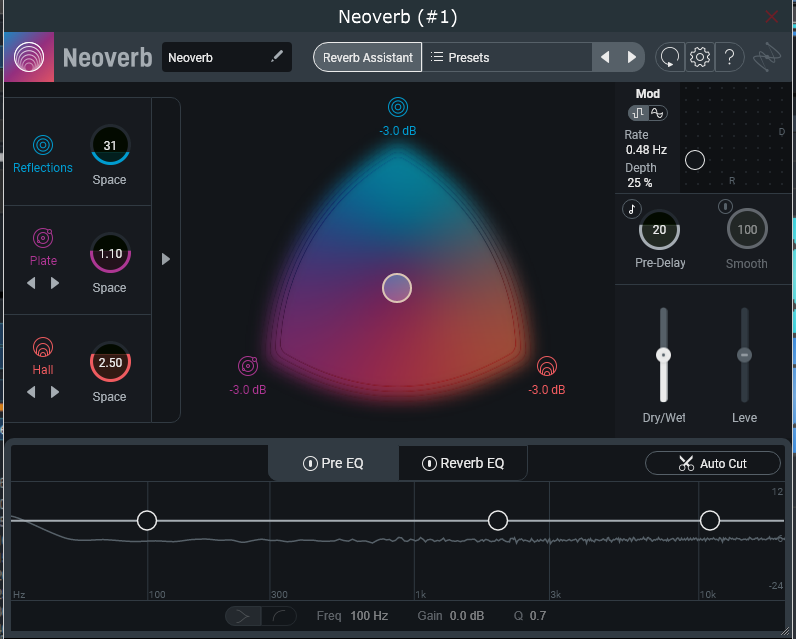Click the Dry/Wet slider handle
This screenshot has height=639, width=796.
663,355
